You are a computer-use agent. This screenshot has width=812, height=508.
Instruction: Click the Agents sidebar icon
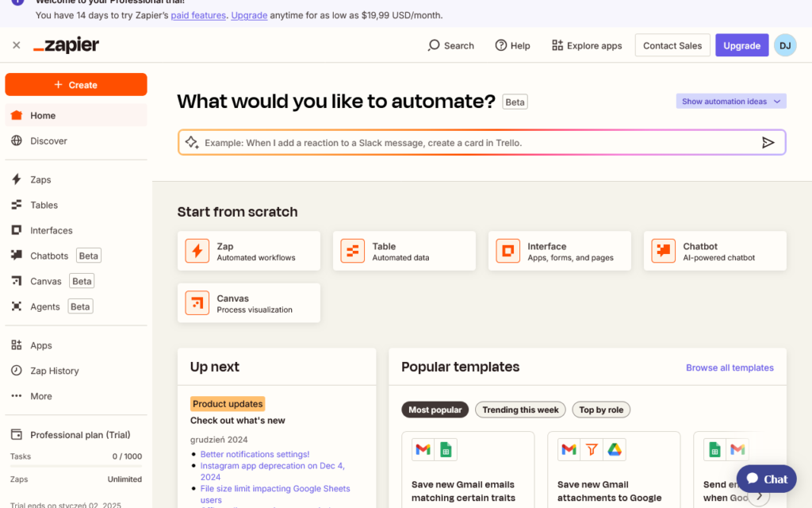tap(17, 306)
